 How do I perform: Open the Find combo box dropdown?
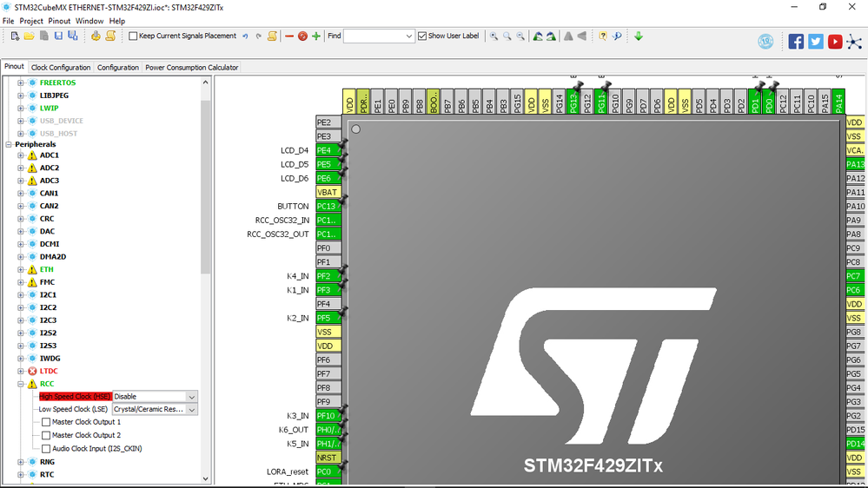[x=408, y=36]
